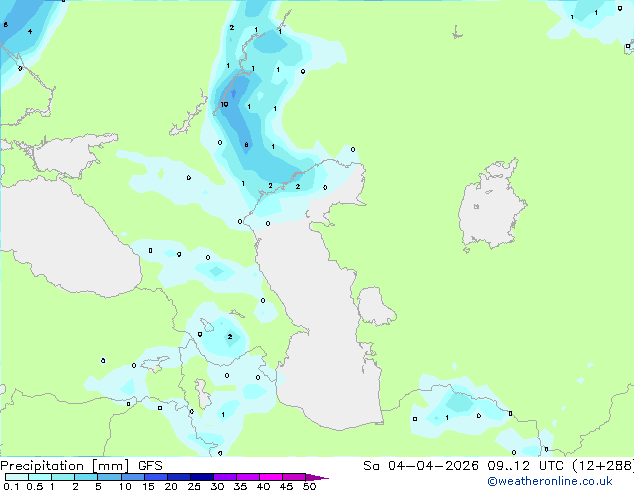Click the 25–30 mm navy legend swatch
The height and width of the screenshot is (490, 634).
click(201, 477)
